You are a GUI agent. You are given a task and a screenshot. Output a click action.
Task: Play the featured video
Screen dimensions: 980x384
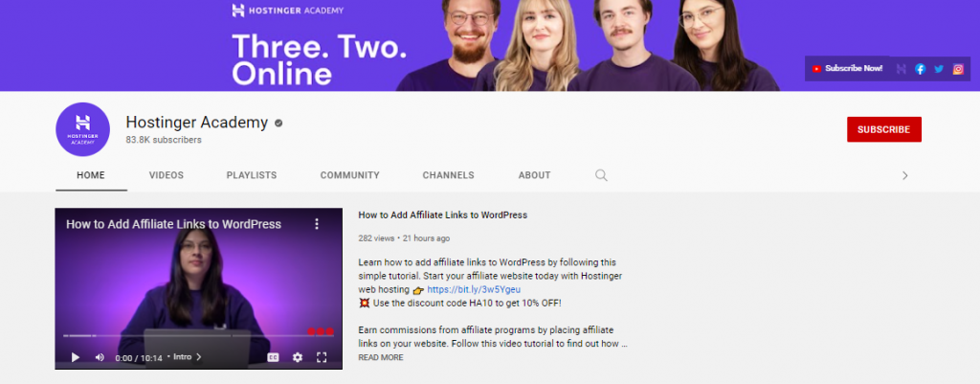[75, 357]
